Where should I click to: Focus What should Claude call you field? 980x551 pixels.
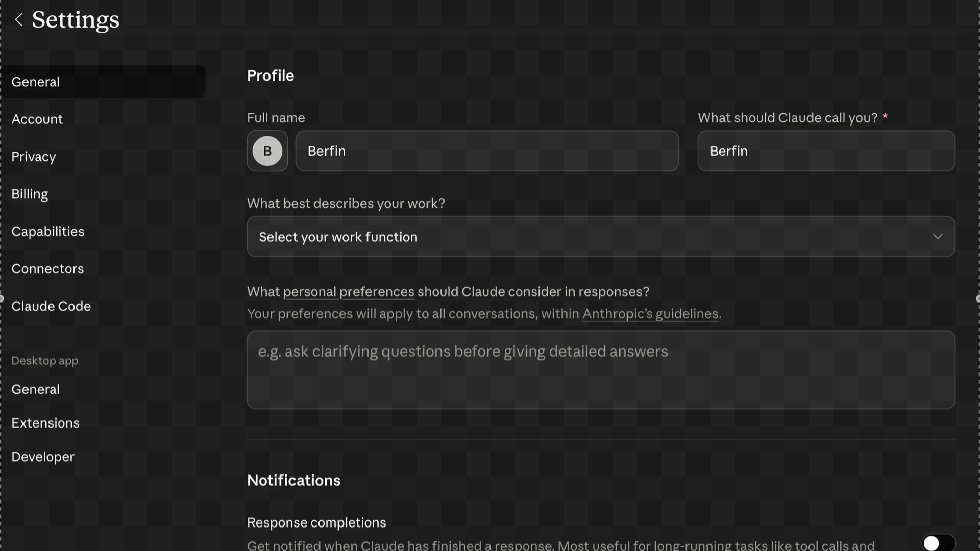[x=826, y=151]
